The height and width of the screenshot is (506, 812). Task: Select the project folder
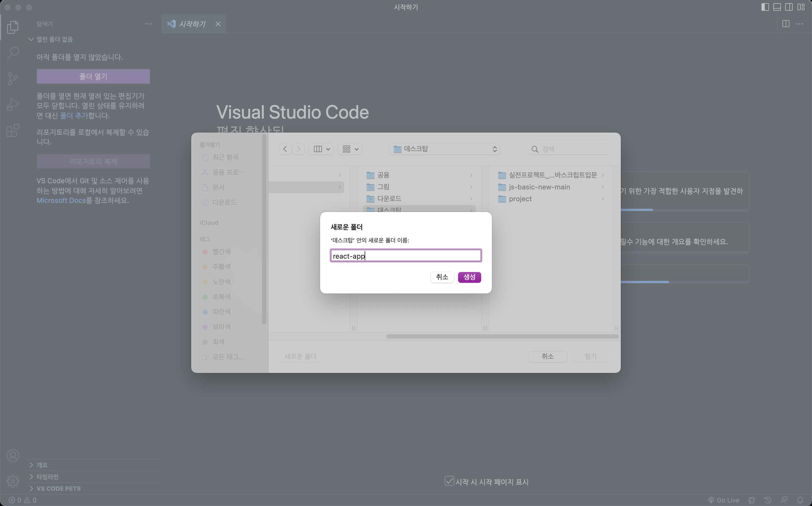coord(551,199)
